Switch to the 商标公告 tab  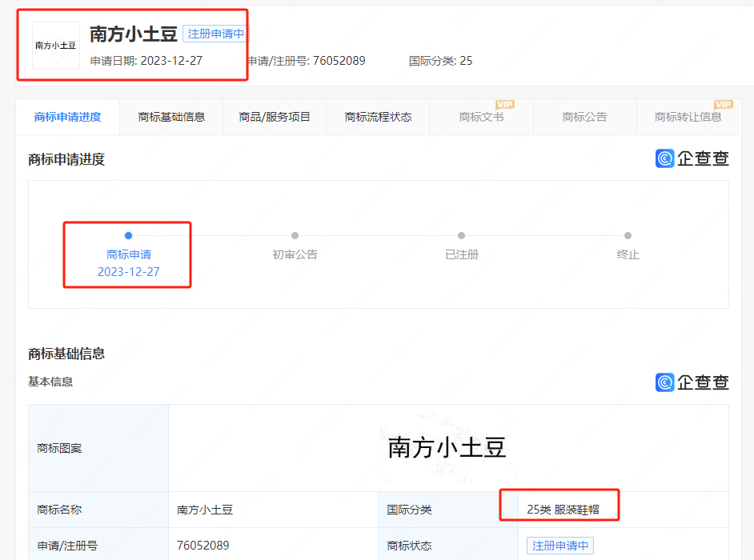(585, 117)
